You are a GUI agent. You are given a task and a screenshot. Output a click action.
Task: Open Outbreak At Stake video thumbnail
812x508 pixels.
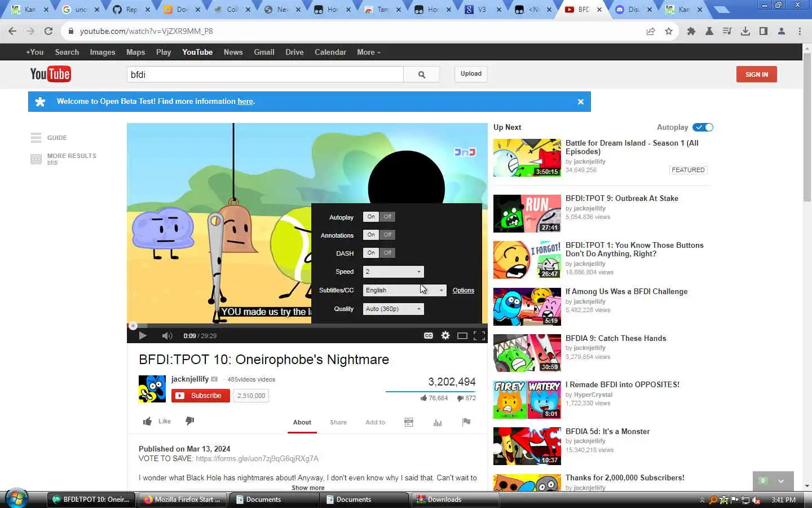pyautogui.click(x=527, y=213)
